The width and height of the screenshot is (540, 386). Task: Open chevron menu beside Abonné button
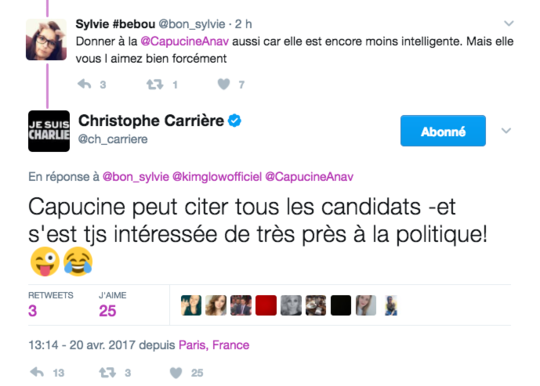click(x=506, y=131)
